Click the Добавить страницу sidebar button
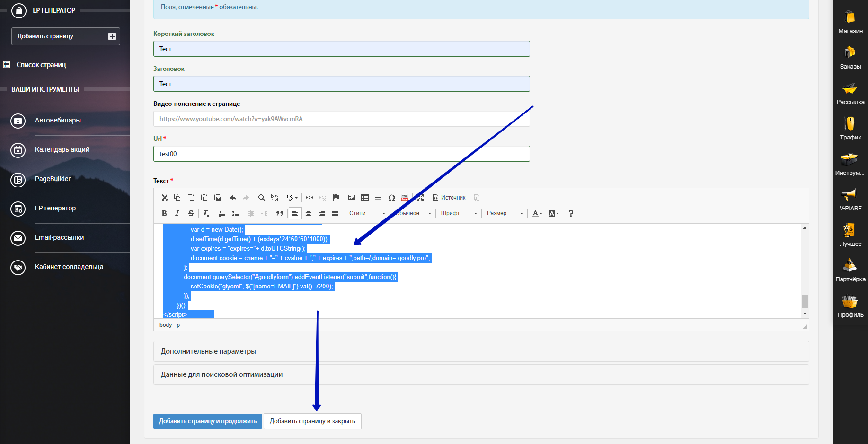 click(x=66, y=36)
